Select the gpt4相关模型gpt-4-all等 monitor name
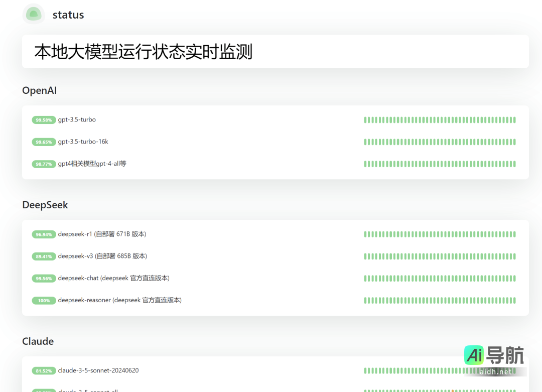 pos(92,164)
